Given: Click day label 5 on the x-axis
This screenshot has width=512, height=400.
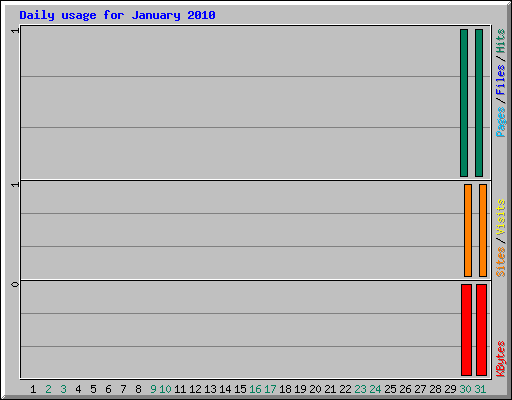Looking at the screenshot, I should (x=93, y=389).
